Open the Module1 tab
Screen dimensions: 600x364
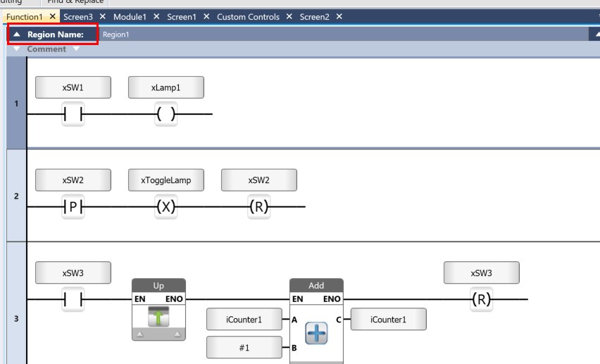click(x=130, y=17)
